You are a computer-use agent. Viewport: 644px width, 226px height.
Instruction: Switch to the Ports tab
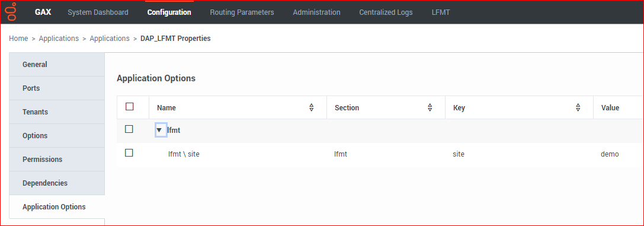click(57, 88)
